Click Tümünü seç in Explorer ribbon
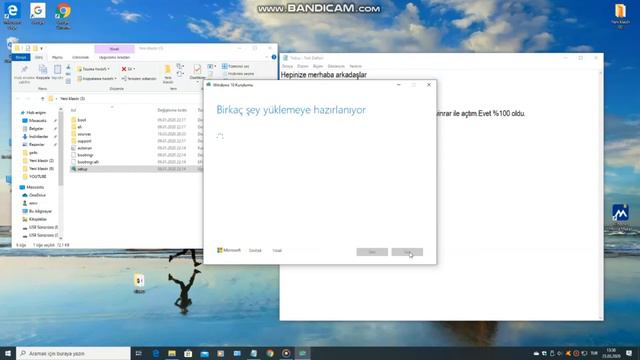Screen dimensions: 640x360 (x=236, y=66)
